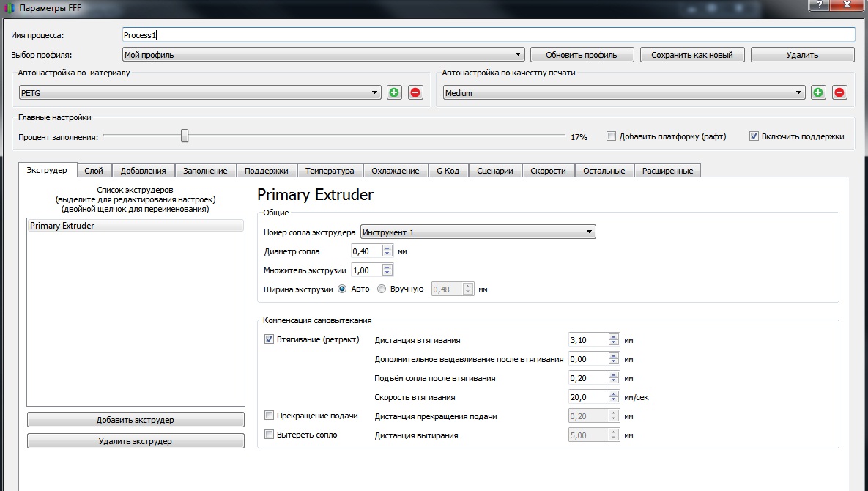Click red minus icon next to Medium quality

click(839, 93)
